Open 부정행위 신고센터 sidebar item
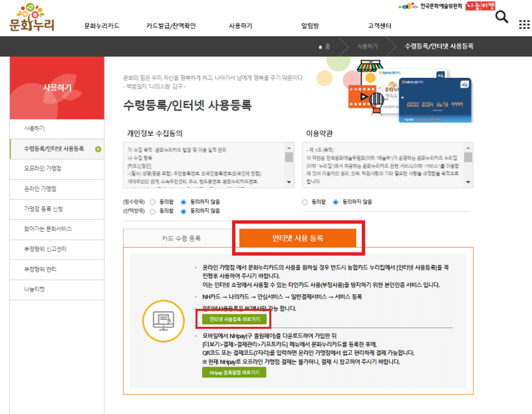This screenshot has height=414, width=532. [57, 249]
